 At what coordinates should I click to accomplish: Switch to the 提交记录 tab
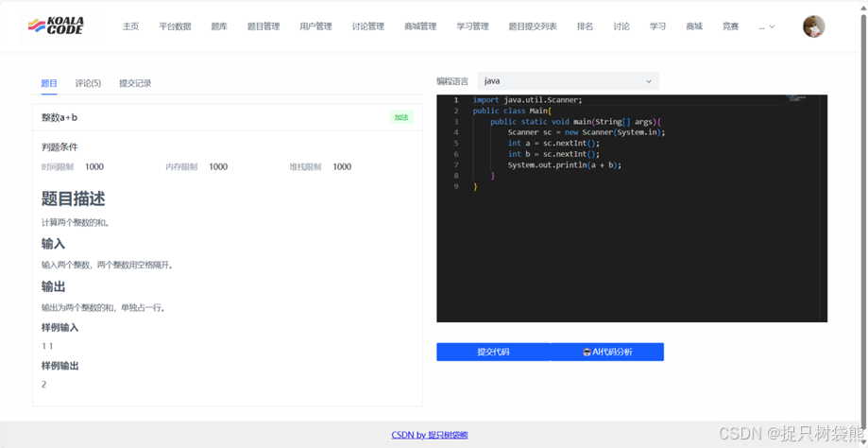coord(135,83)
